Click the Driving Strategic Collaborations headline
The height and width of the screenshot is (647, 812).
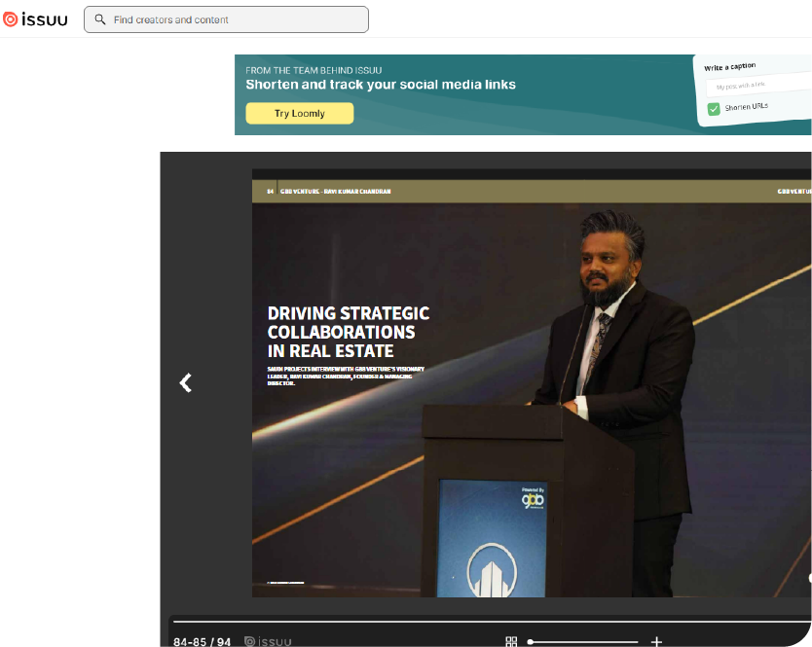[348, 332]
